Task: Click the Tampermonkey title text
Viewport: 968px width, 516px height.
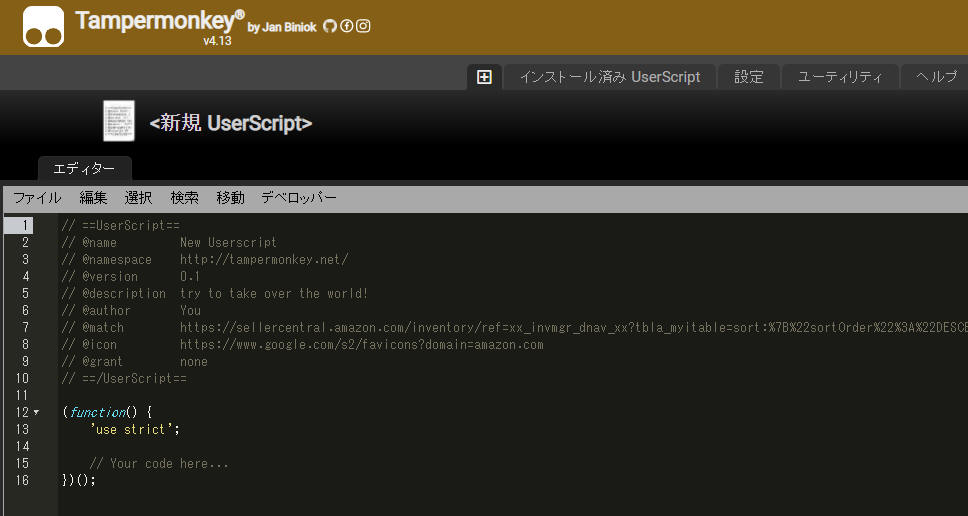Action: tap(160, 22)
